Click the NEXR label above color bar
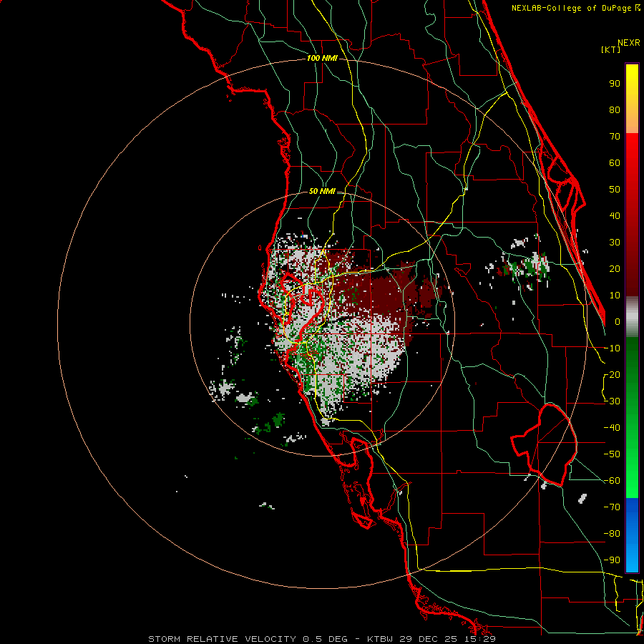The width and height of the screenshot is (644, 644). click(x=629, y=42)
